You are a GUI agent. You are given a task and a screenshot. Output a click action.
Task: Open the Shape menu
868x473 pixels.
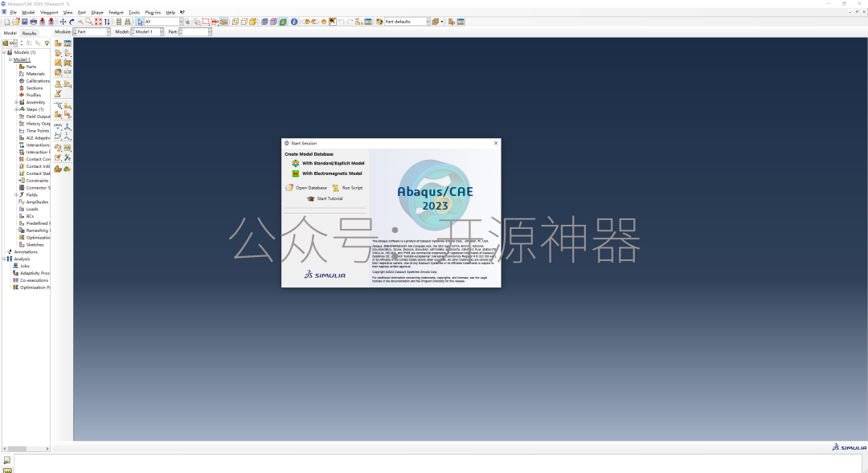click(97, 12)
